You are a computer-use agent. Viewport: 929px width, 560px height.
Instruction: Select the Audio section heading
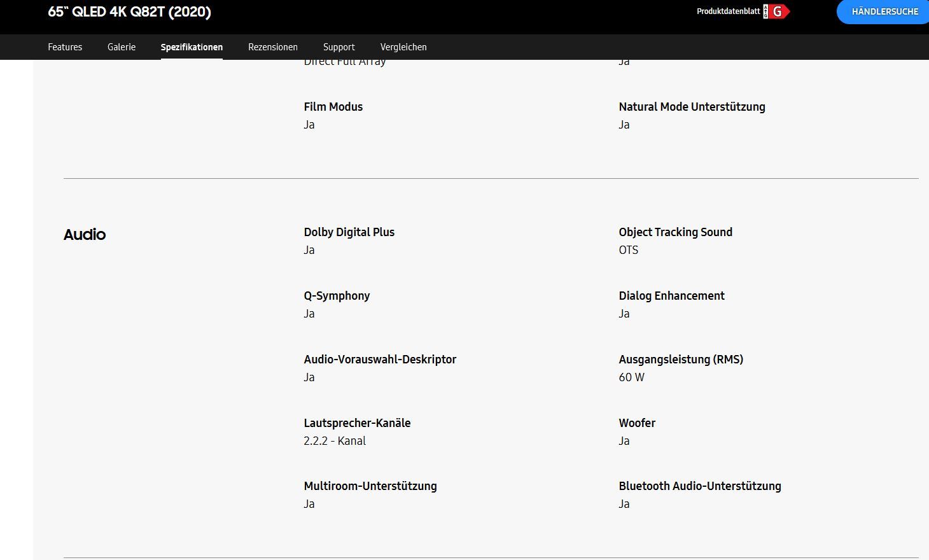(85, 234)
